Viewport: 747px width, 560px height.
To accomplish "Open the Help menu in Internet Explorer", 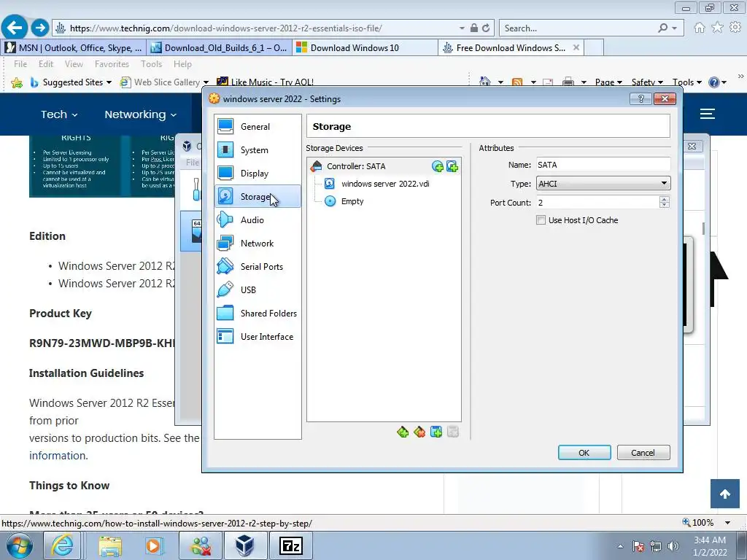I will (182, 64).
